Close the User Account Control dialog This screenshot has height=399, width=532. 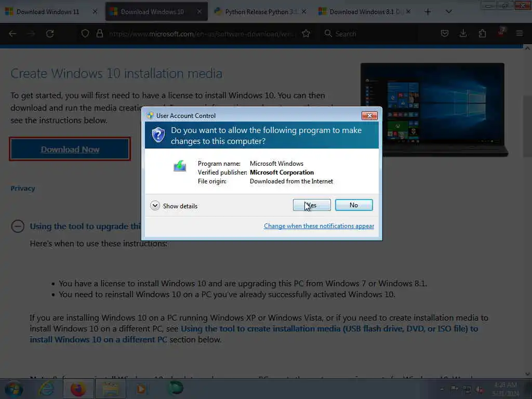tap(369, 116)
